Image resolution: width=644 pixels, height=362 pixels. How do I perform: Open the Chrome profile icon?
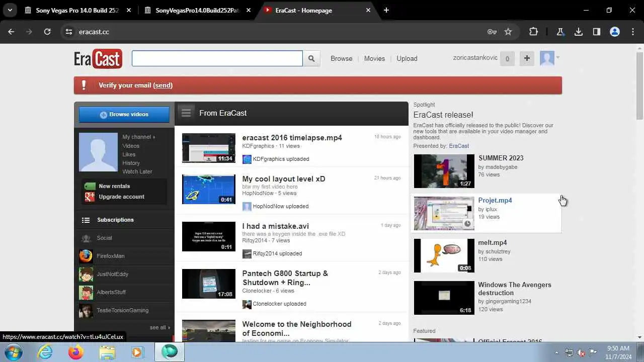coord(615,32)
